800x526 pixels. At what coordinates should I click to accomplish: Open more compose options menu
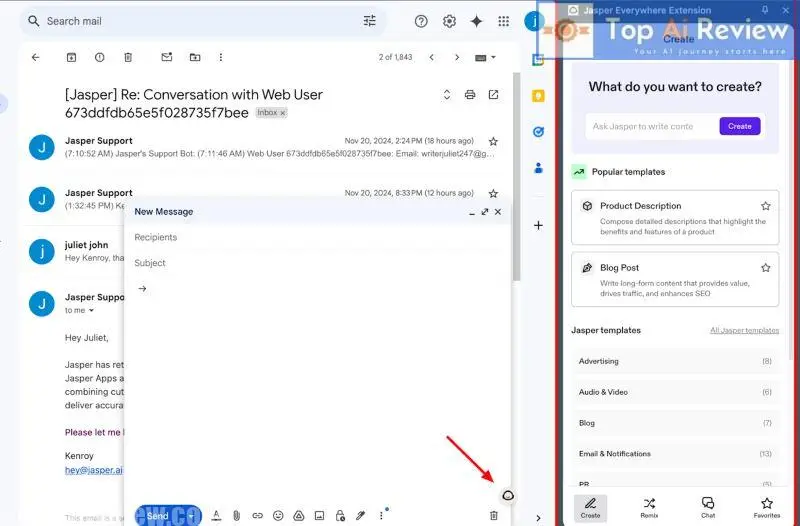coord(381,516)
